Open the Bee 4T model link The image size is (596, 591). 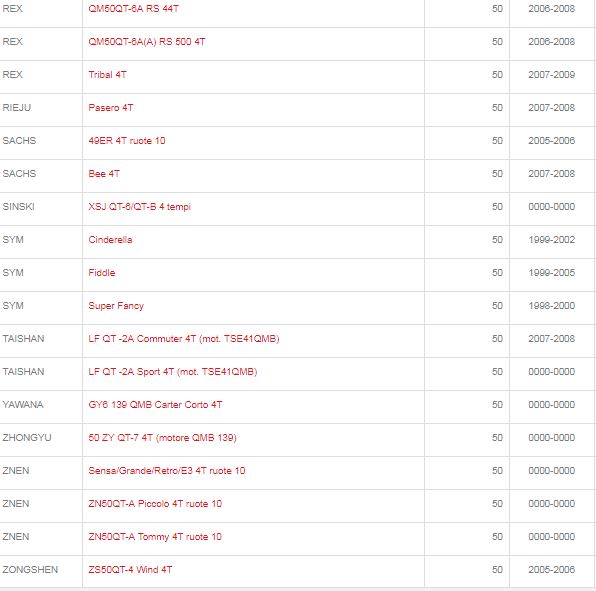104,174
